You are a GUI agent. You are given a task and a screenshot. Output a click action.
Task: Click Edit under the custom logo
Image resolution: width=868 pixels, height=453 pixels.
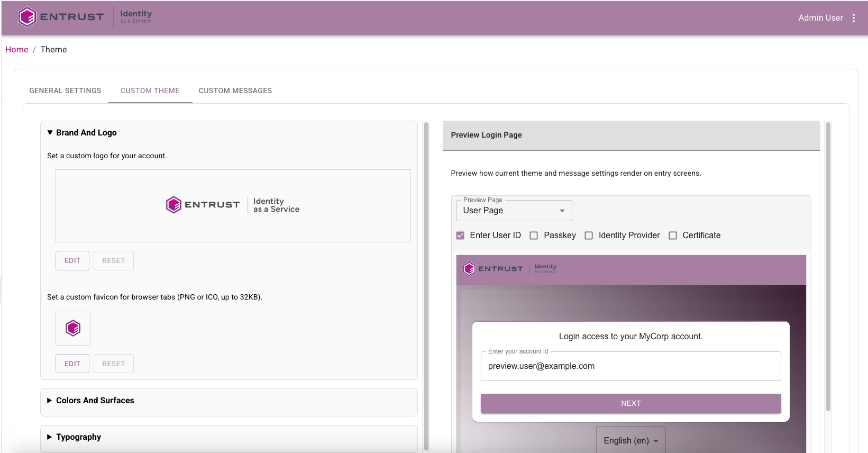point(72,261)
